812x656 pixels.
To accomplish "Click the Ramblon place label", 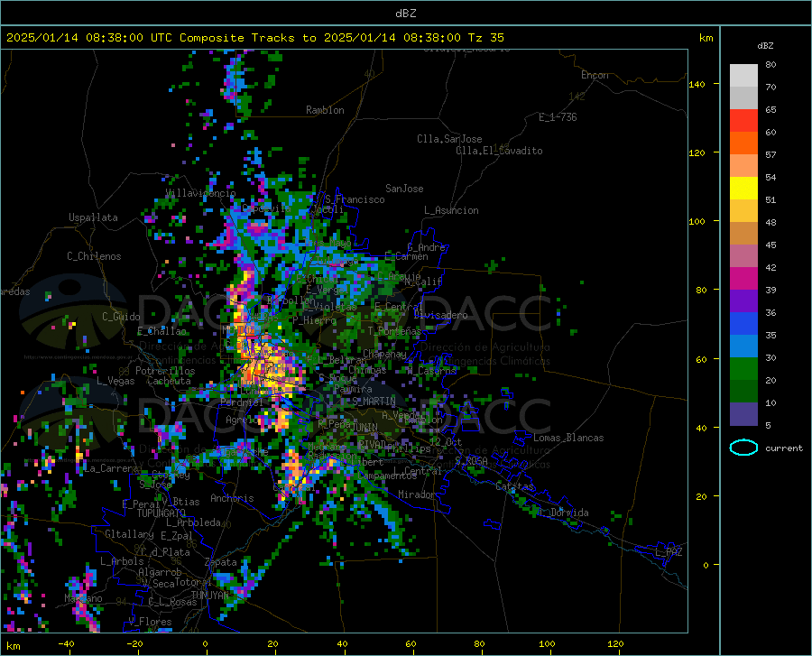I will (x=325, y=110).
